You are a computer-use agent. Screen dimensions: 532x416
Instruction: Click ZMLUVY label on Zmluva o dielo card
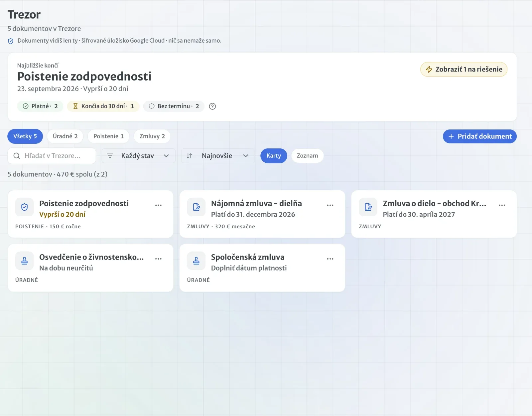tap(370, 226)
